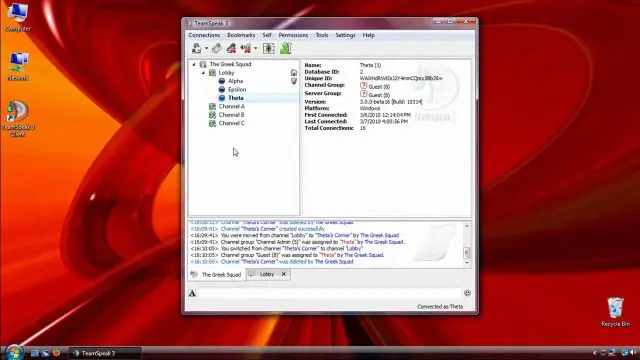Click the Channel Group Guest icon
640x360 pixels.
pyautogui.click(x=364, y=86)
